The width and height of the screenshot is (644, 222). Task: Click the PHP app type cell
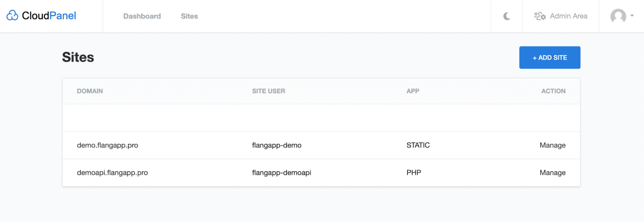[413, 173]
